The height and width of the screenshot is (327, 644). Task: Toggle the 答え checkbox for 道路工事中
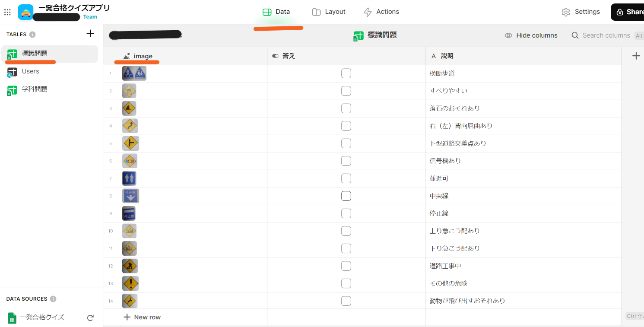[x=346, y=266]
